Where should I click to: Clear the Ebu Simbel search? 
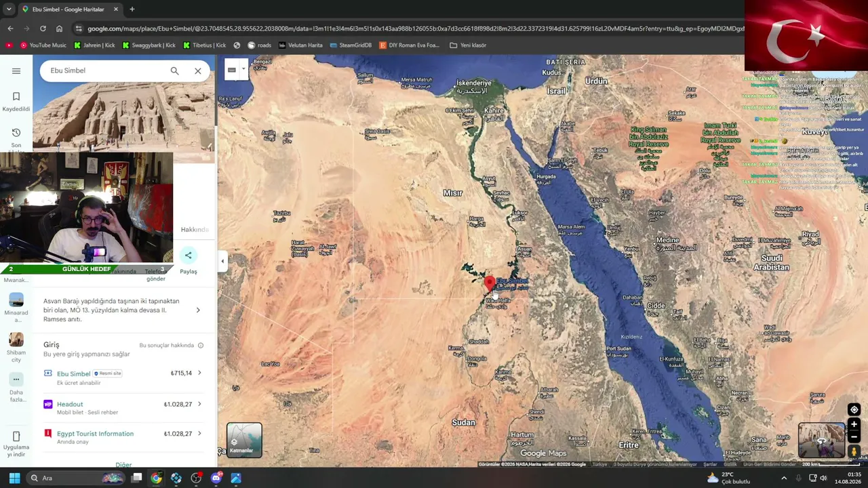coord(197,70)
